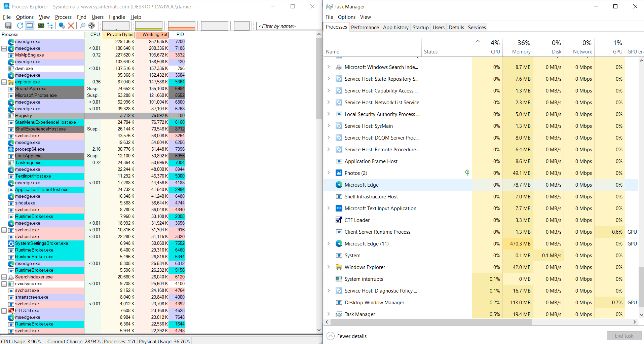Expand the Windows Explorer group in Task Manager

click(329, 267)
